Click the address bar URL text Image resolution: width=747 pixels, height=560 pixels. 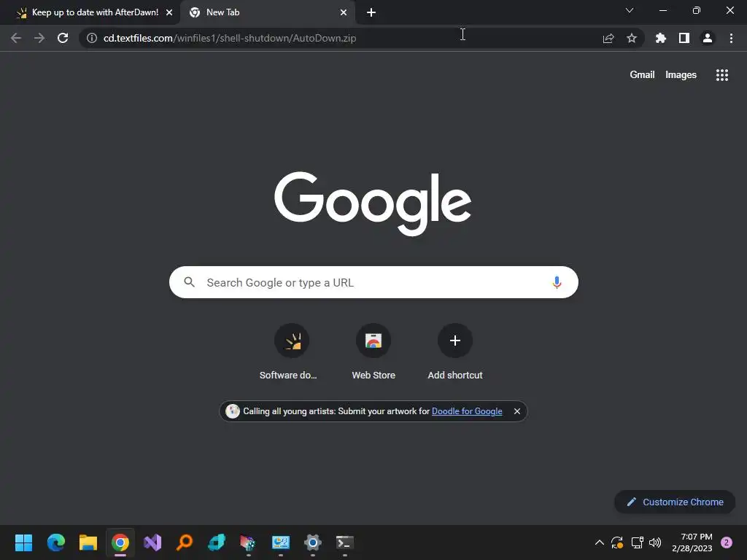230,38
